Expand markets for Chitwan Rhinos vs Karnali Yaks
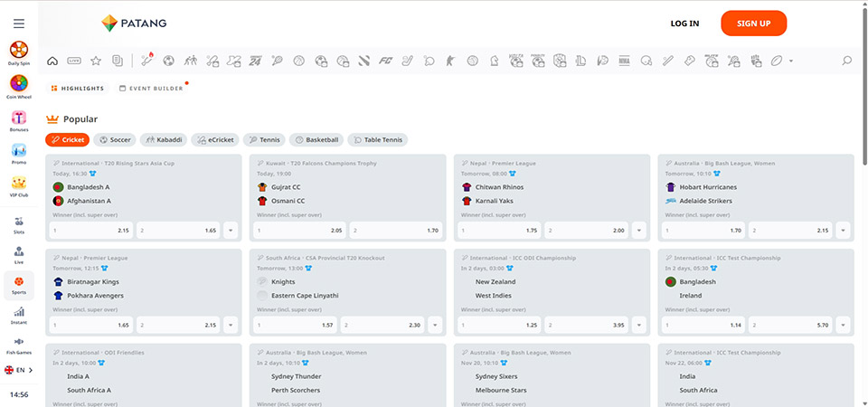The height and width of the screenshot is (407, 868). 639,231
